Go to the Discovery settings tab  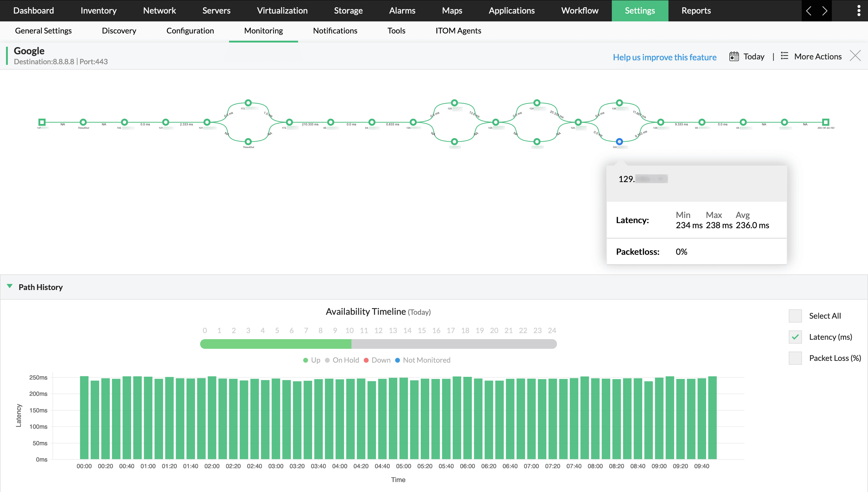[119, 31]
